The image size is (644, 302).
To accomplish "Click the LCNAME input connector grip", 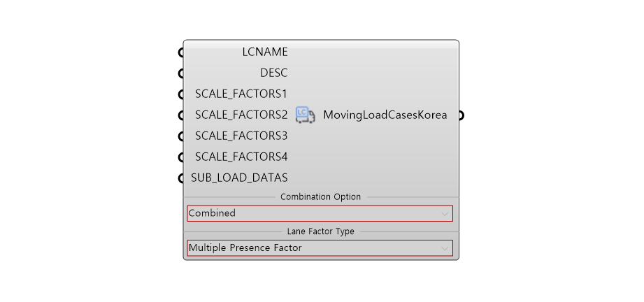I will click(181, 52).
